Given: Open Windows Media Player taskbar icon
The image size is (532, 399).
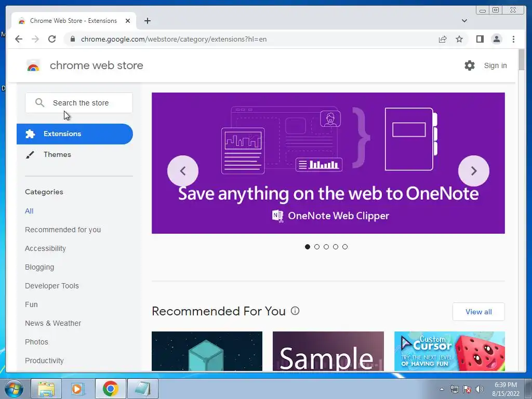Looking at the screenshot, I should pos(78,389).
